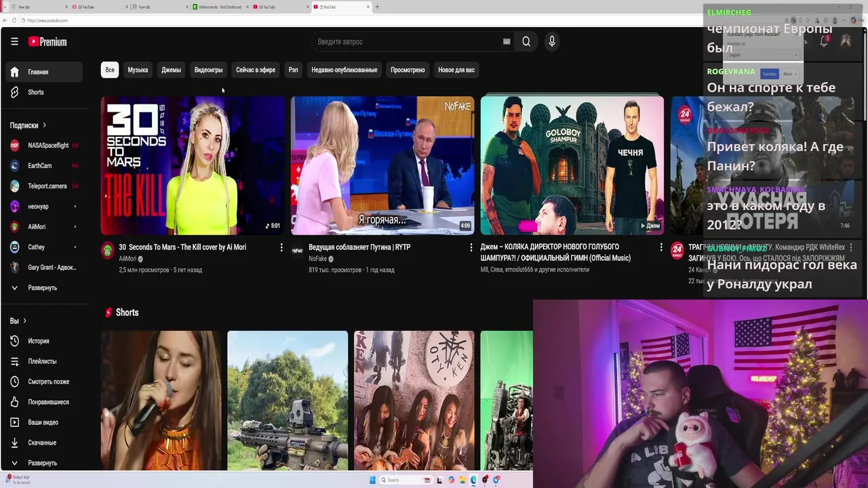This screenshot has height=488, width=868.
Task: Select the Музыка filter chip
Action: tap(138, 70)
